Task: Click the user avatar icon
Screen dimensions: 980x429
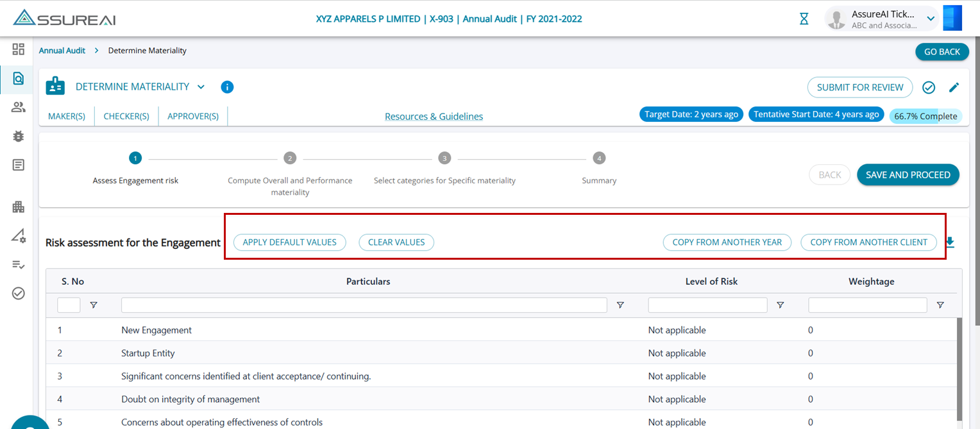Action: [x=836, y=19]
